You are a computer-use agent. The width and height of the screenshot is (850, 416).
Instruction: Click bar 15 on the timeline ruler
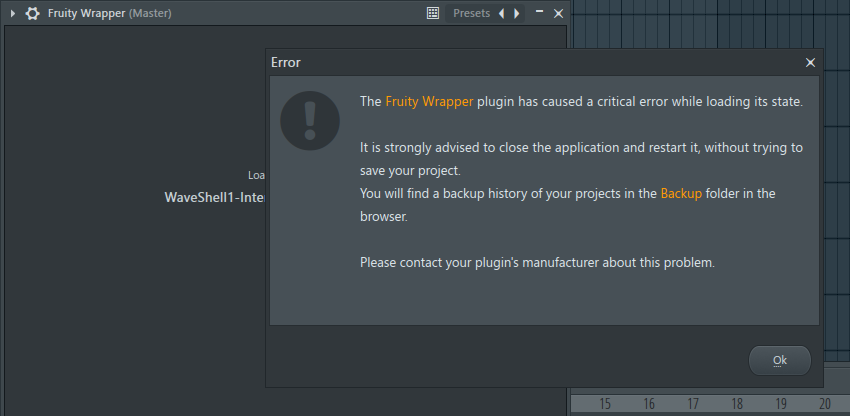pyautogui.click(x=605, y=404)
